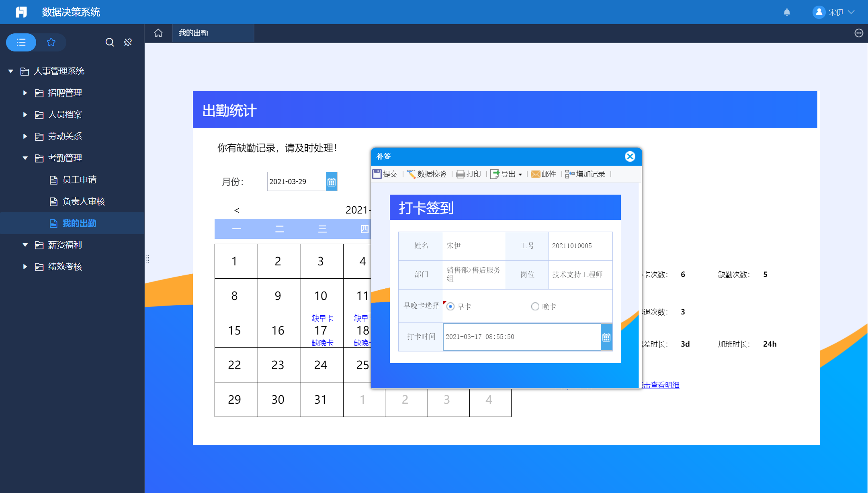Image resolution: width=868 pixels, height=493 pixels.
Task: Collapse the 考勤管理 folder
Action: pyautogui.click(x=25, y=158)
